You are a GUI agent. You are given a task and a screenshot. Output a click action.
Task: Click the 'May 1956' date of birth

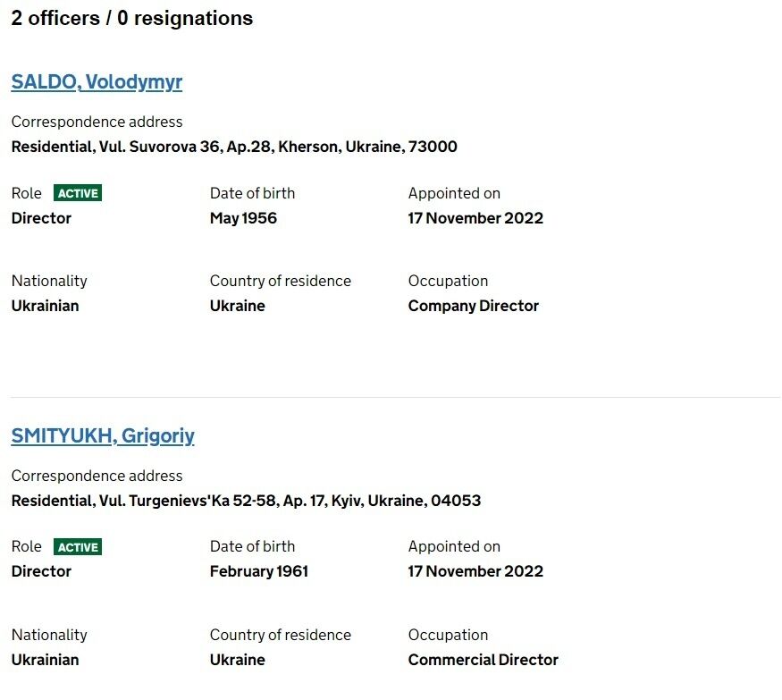[243, 218]
